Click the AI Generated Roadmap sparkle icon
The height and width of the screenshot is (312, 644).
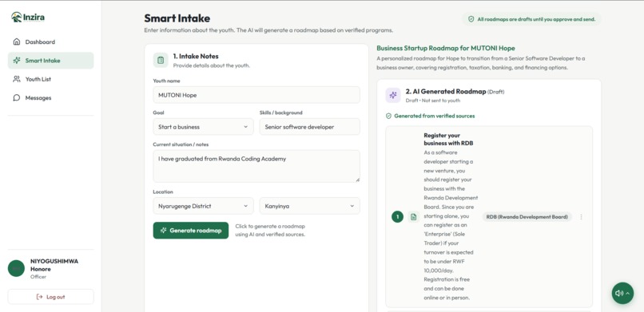tap(392, 95)
